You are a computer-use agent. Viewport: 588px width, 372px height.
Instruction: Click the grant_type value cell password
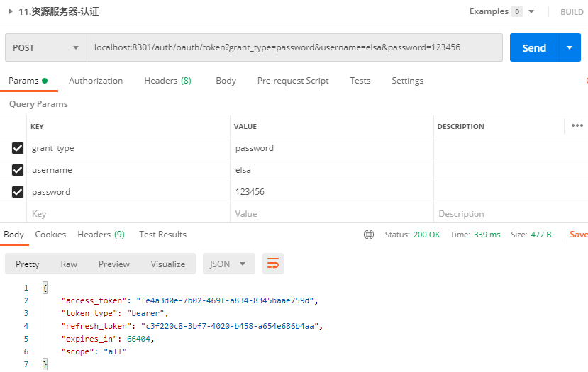(332, 148)
